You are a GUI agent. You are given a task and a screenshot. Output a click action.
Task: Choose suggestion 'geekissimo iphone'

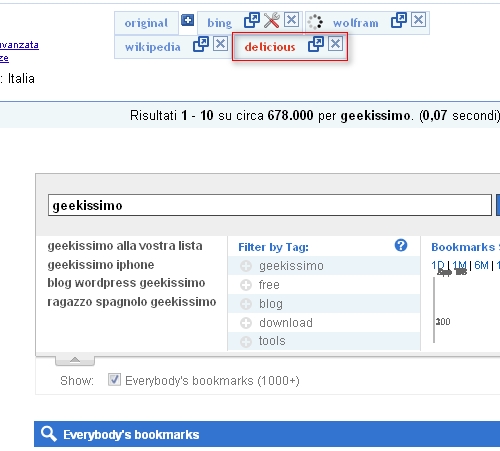101,265
